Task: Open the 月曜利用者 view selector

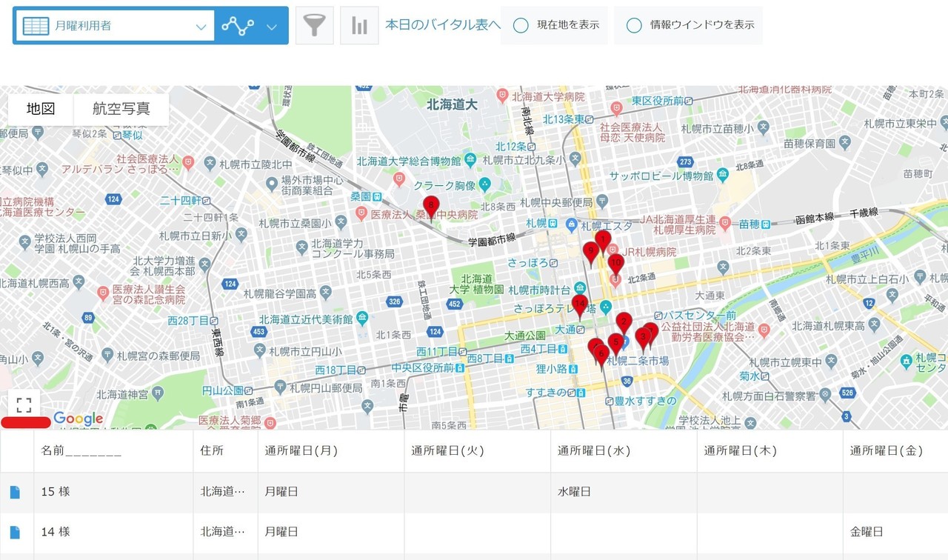Action: tap(114, 26)
